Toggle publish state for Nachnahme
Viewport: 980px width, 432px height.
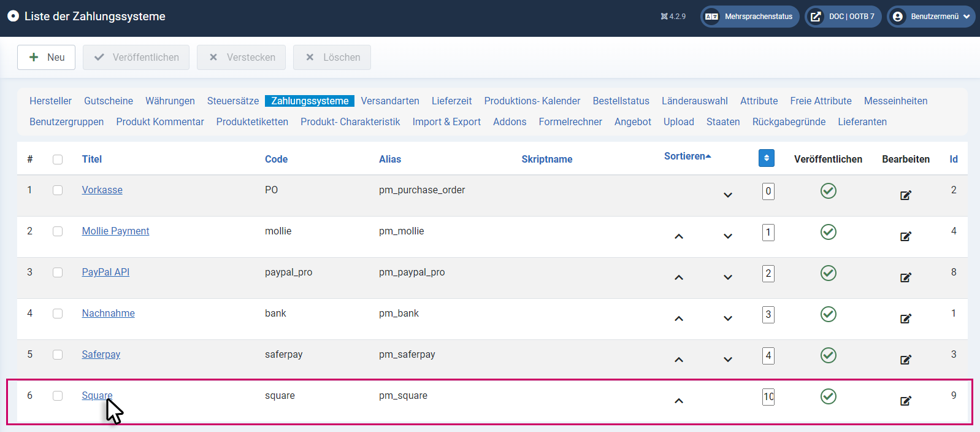pos(829,314)
